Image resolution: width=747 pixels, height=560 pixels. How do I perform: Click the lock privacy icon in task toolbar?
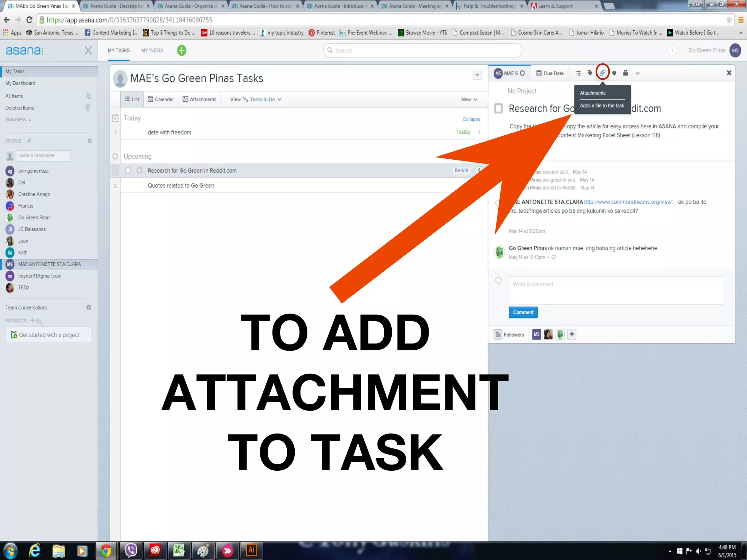coord(626,73)
